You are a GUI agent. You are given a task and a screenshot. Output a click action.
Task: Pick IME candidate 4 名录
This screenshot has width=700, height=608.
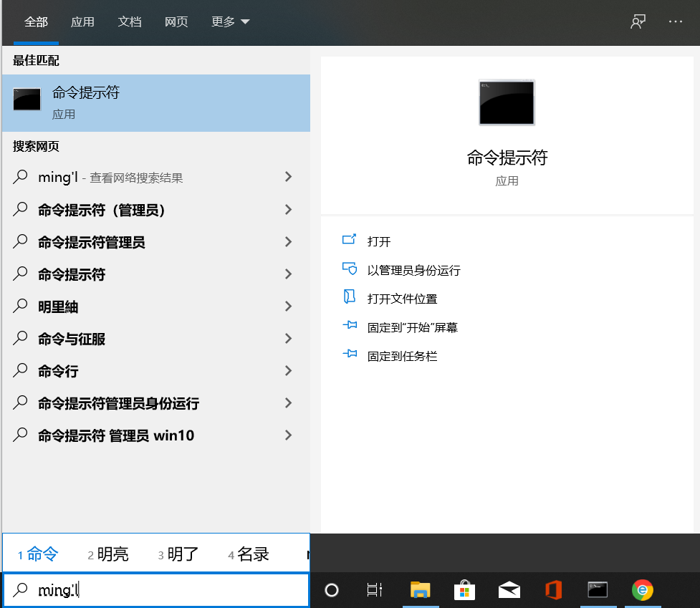click(x=248, y=554)
